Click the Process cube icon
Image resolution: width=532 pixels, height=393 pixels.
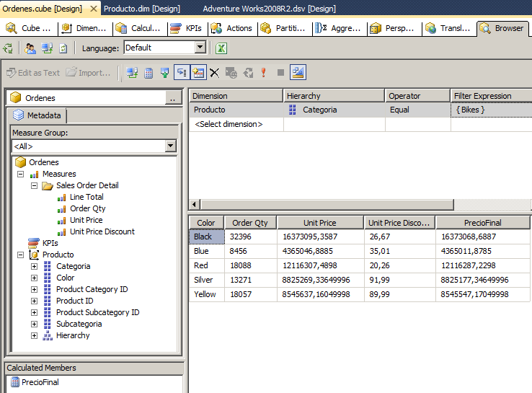point(9,48)
